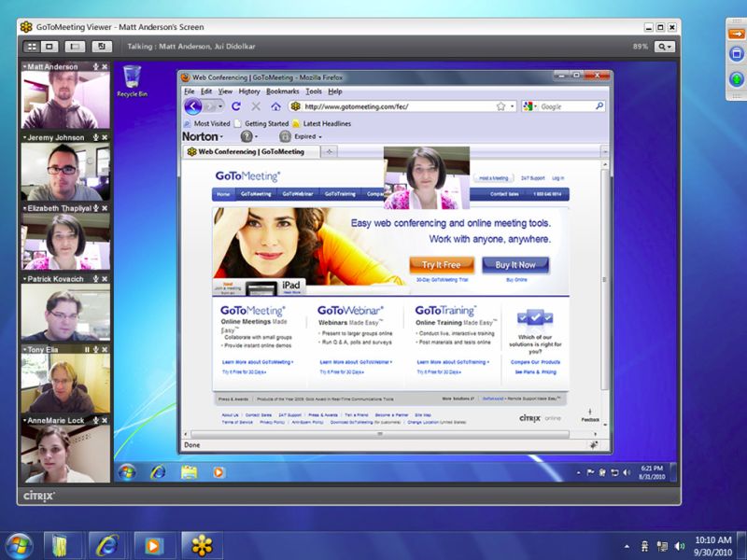Open the viewer zoom magnifier dropdown
747x560 pixels.
(664, 47)
